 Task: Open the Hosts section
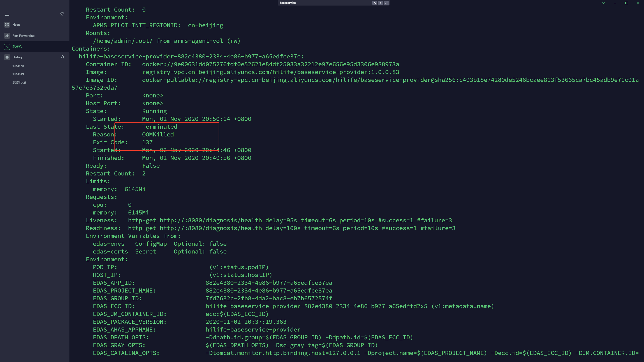tap(17, 25)
